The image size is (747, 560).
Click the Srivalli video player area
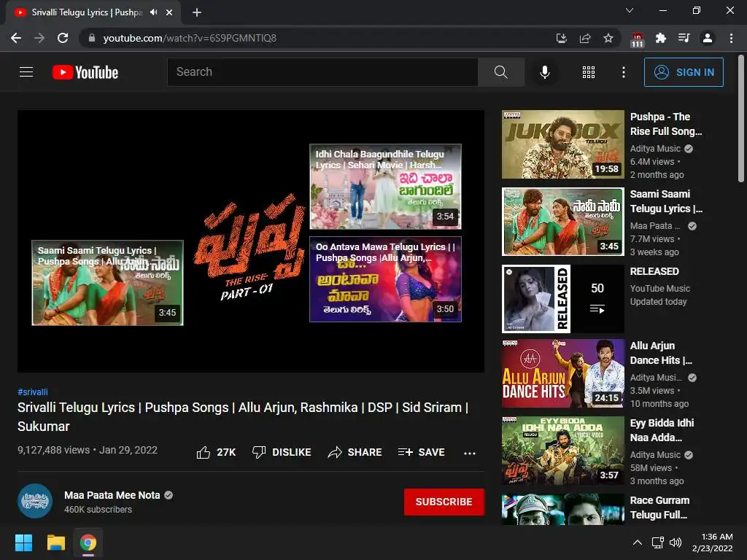tap(251, 241)
